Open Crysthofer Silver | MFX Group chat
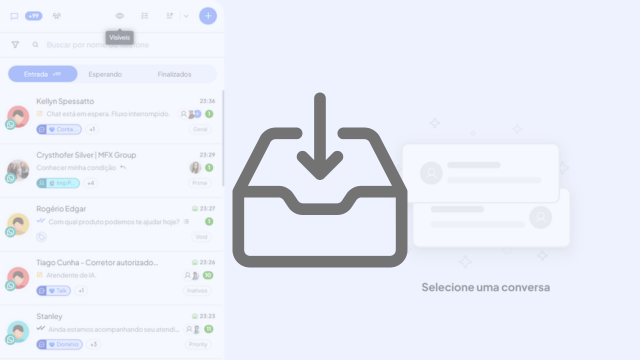The height and width of the screenshot is (360, 640). [111, 170]
